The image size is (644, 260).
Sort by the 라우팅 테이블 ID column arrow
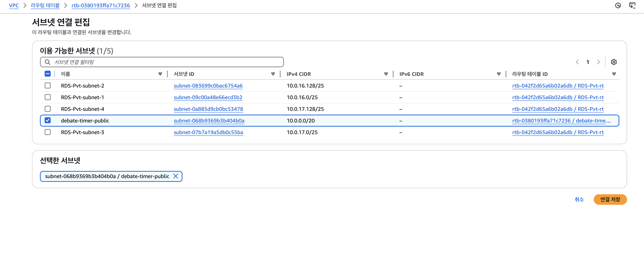click(614, 74)
